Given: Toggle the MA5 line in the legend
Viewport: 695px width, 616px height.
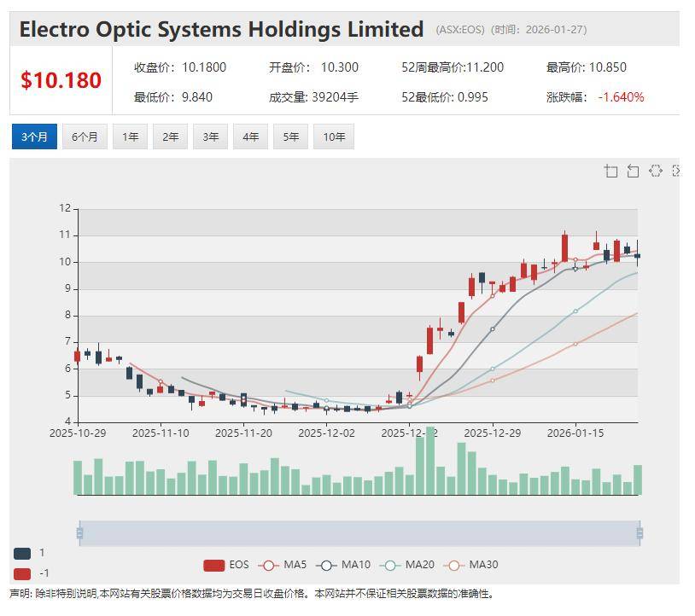Looking at the screenshot, I should point(283,565).
